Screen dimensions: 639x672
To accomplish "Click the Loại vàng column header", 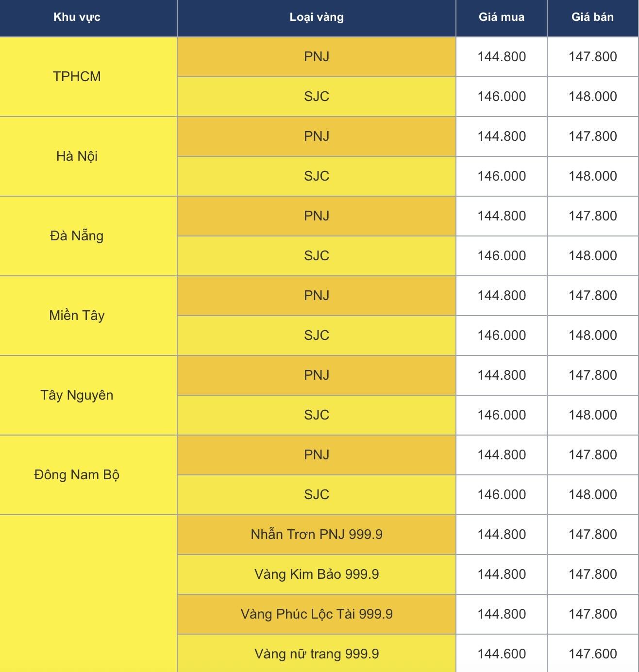I will pyautogui.click(x=317, y=17).
